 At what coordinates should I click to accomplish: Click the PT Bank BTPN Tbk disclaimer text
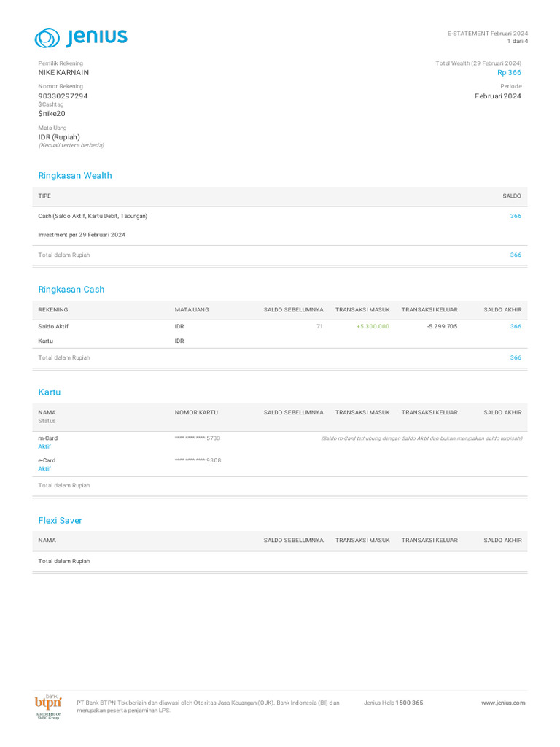(208, 706)
